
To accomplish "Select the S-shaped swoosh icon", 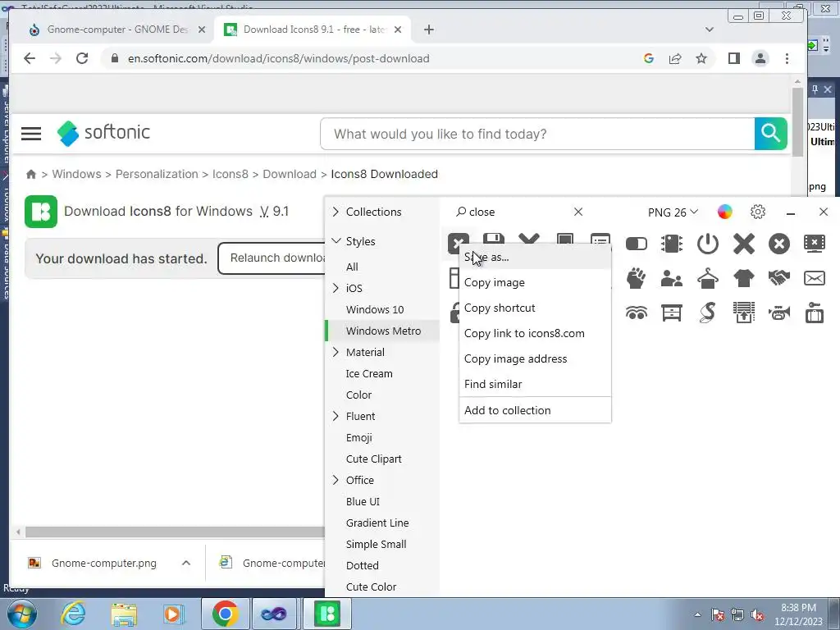I will 708,313.
